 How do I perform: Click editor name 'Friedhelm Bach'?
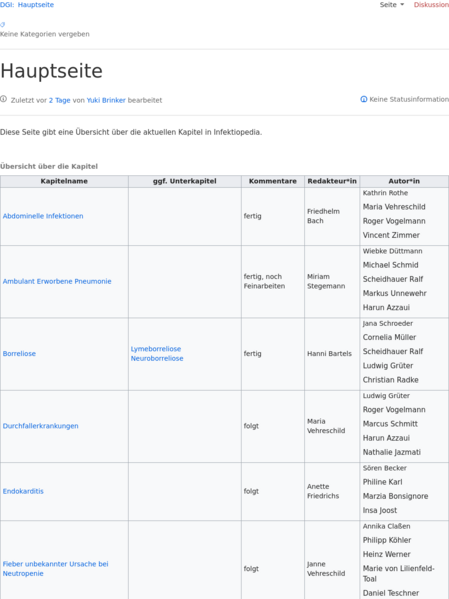(323, 216)
